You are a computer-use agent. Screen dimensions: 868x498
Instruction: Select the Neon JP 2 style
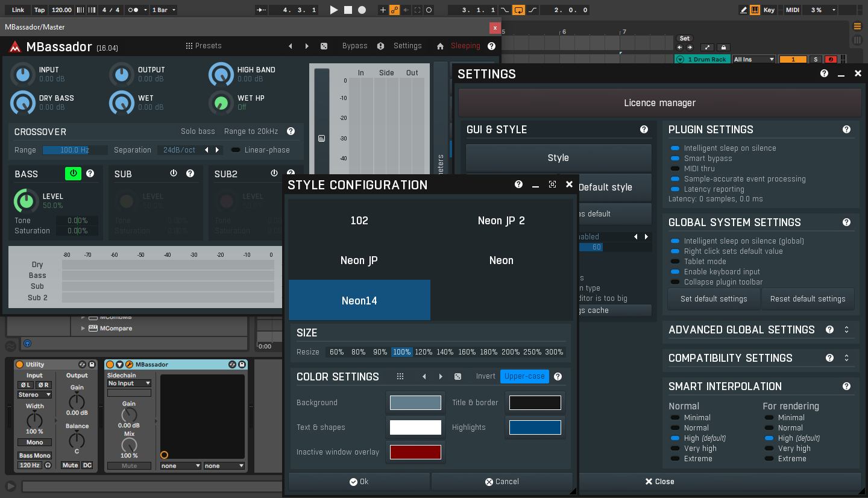point(502,221)
